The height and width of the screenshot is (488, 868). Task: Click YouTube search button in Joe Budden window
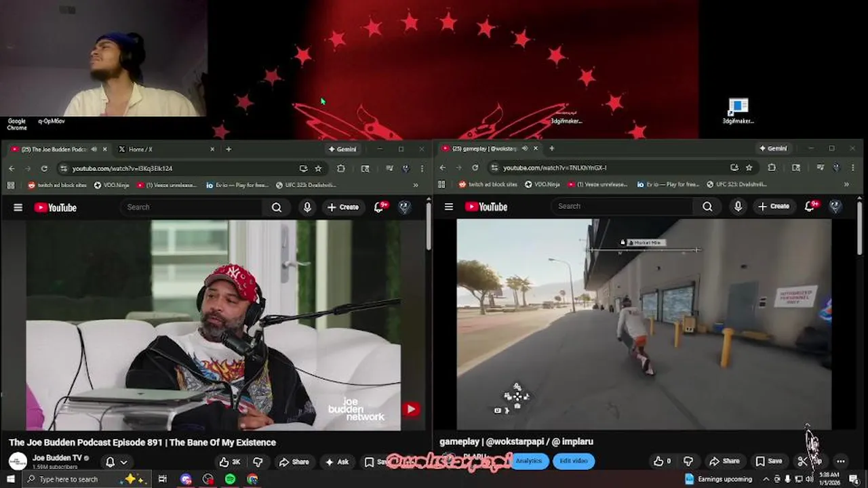[277, 207]
